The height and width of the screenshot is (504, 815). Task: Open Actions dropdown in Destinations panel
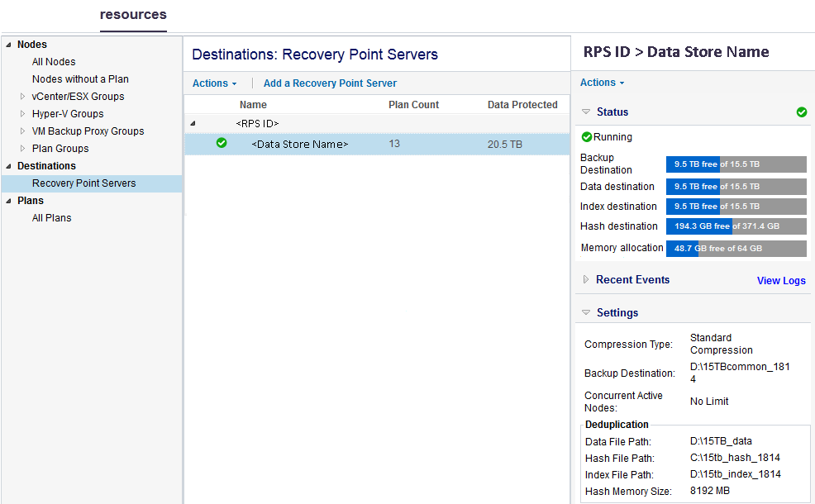(x=214, y=83)
